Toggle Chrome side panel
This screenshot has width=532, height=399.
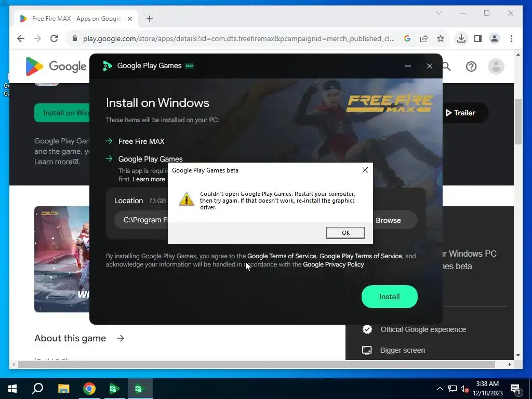click(478, 38)
